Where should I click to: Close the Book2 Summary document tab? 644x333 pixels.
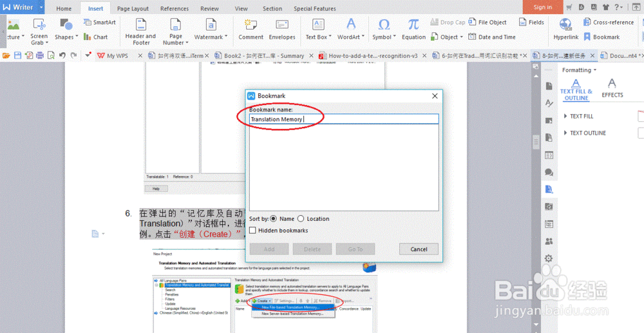(x=311, y=55)
